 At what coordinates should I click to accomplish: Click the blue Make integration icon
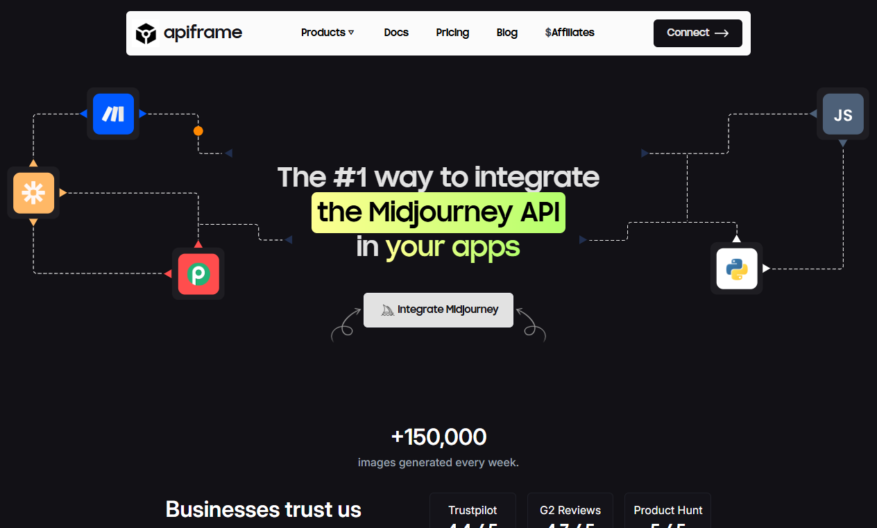113,114
